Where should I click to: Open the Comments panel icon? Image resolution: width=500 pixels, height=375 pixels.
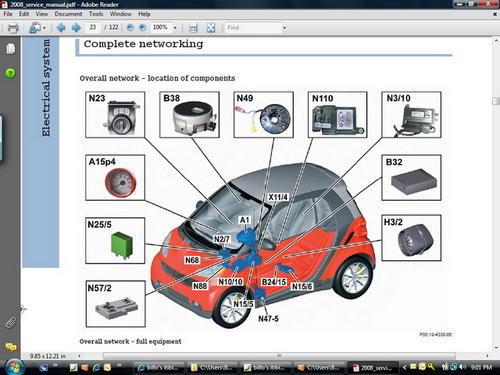point(10,347)
